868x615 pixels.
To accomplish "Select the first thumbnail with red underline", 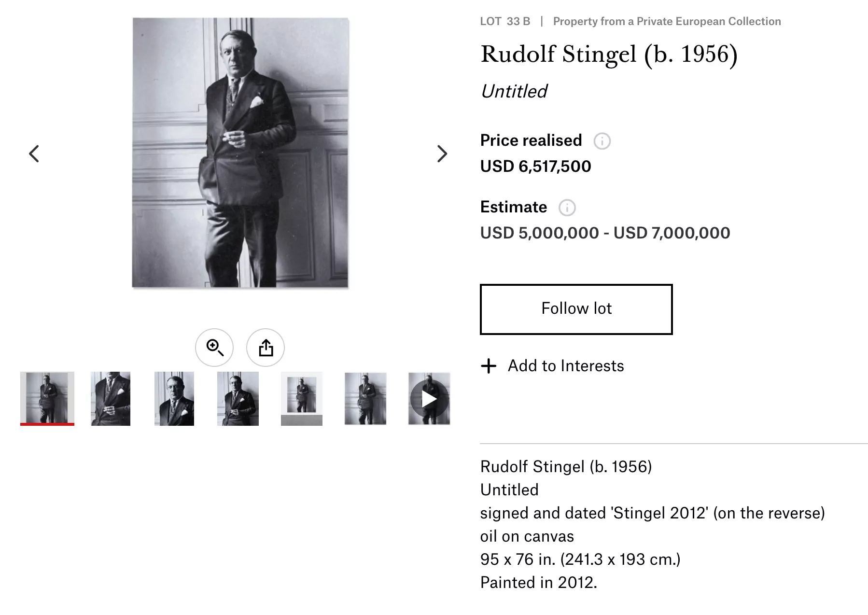I will pos(47,399).
